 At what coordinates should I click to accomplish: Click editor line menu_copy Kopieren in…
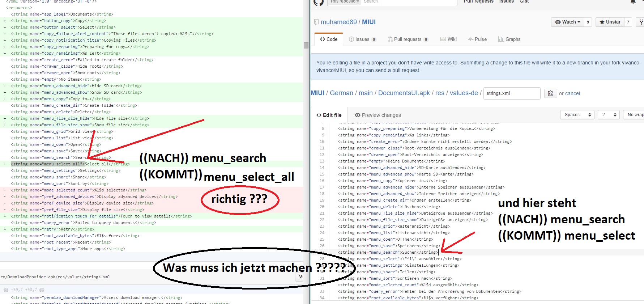[x=392, y=181]
